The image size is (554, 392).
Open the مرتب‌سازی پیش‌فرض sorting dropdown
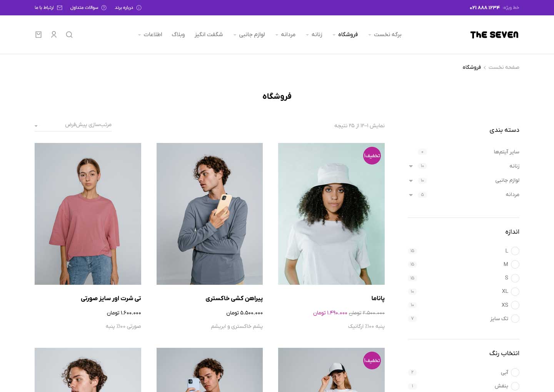point(73,125)
